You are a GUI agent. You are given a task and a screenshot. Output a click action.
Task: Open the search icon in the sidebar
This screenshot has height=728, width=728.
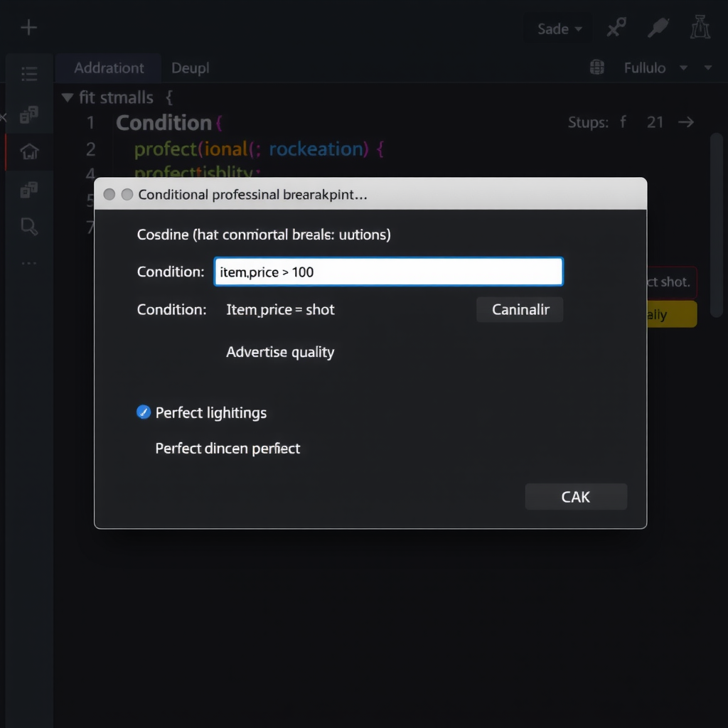pyautogui.click(x=29, y=226)
